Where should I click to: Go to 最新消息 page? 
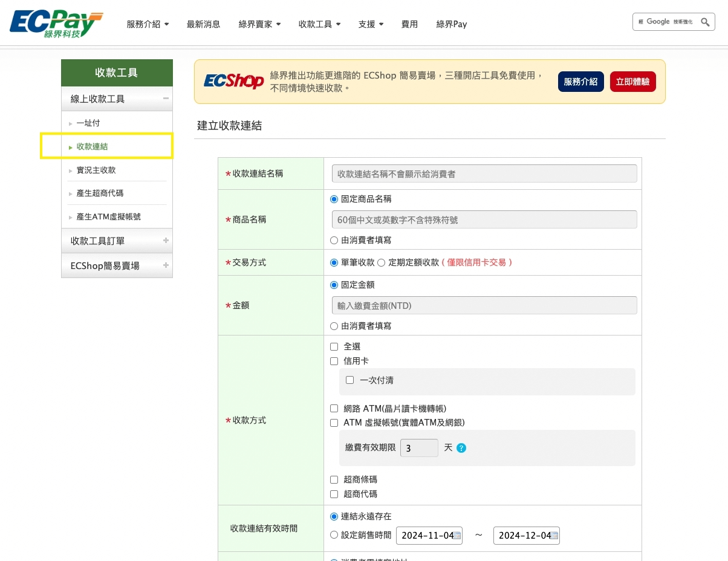pos(204,24)
